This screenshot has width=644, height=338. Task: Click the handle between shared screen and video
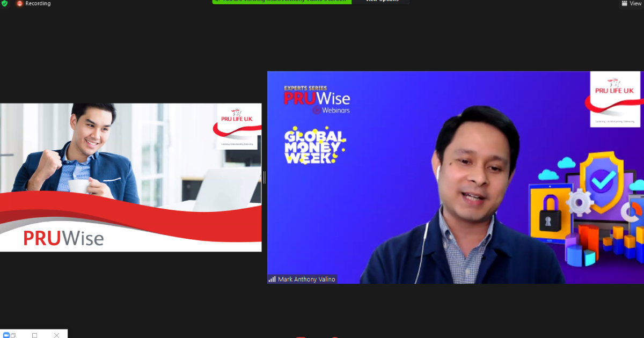point(264,177)
